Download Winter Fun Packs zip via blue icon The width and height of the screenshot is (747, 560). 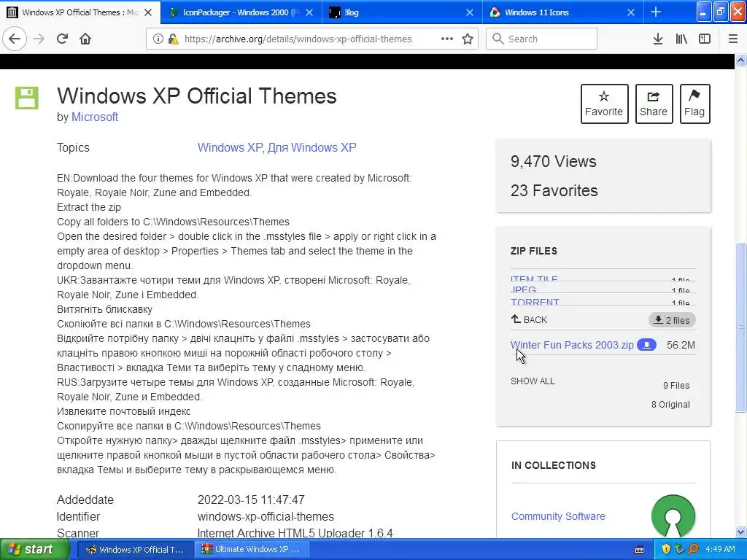pyautogui.click(x=646, y=345)
